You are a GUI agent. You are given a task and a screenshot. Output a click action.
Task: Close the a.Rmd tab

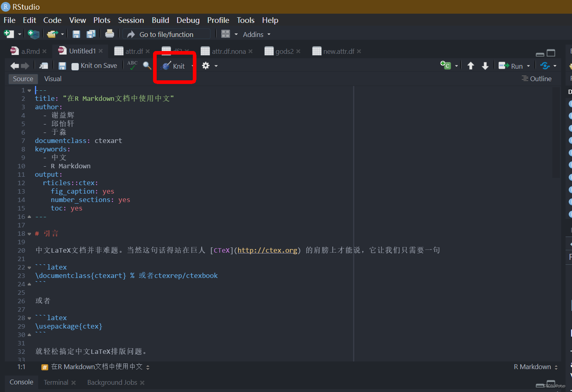tap(45, 51)
